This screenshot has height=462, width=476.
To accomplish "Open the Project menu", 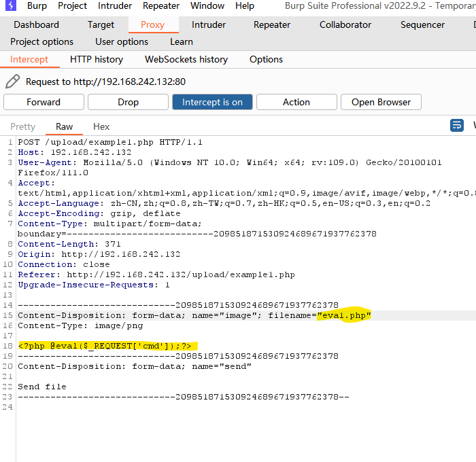I will (x=72, y=5).
